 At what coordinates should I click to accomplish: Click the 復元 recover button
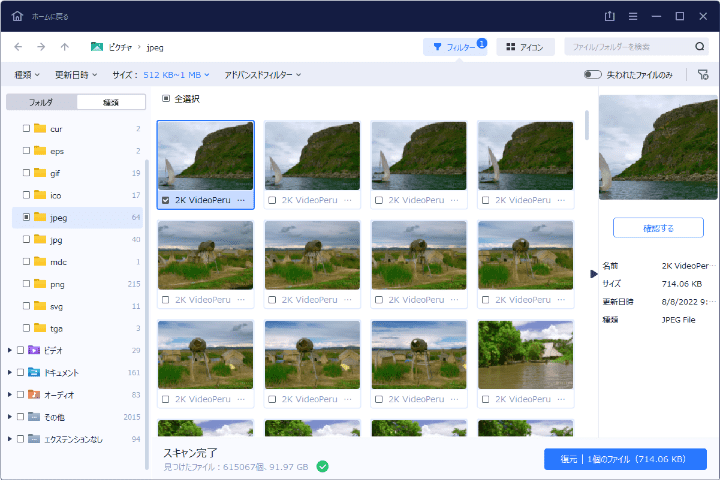625,459
